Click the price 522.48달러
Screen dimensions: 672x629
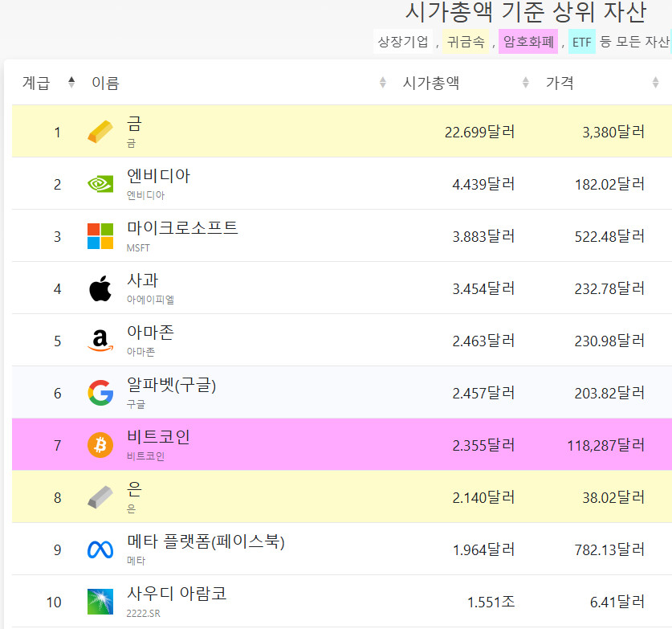609,236
